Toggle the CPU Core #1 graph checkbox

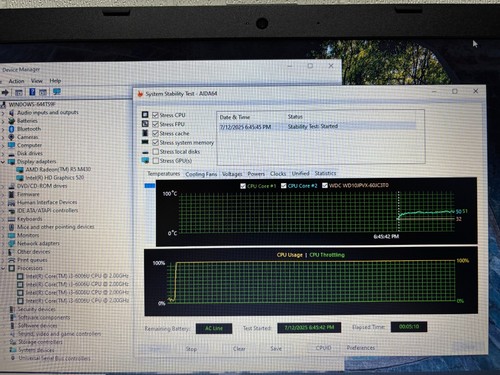click(x=243, y=186)
